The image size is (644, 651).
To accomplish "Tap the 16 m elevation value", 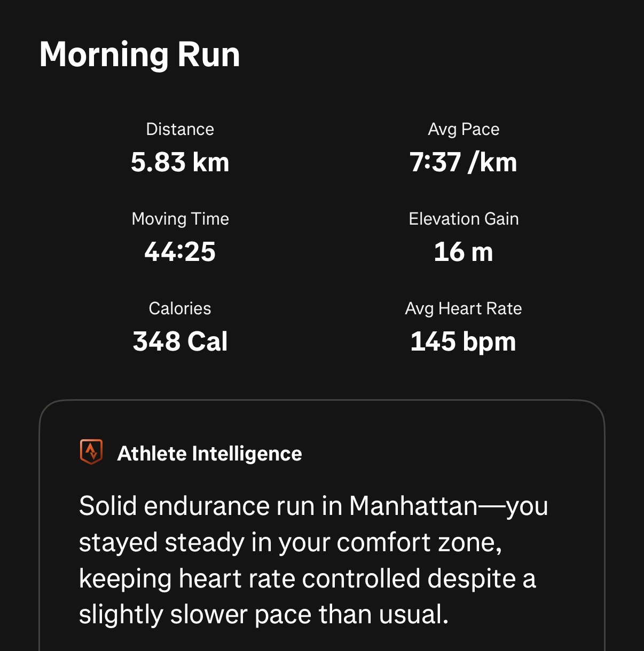I will tap(464, 252).
